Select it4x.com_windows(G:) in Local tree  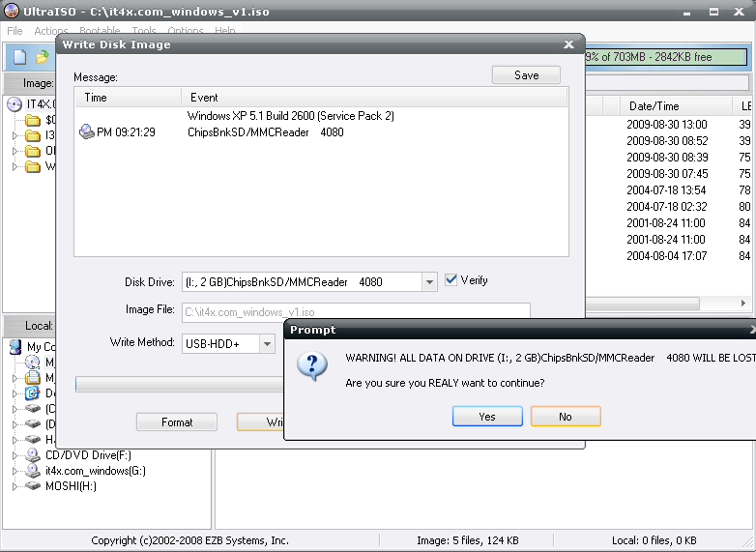click(x=96, y=471)
